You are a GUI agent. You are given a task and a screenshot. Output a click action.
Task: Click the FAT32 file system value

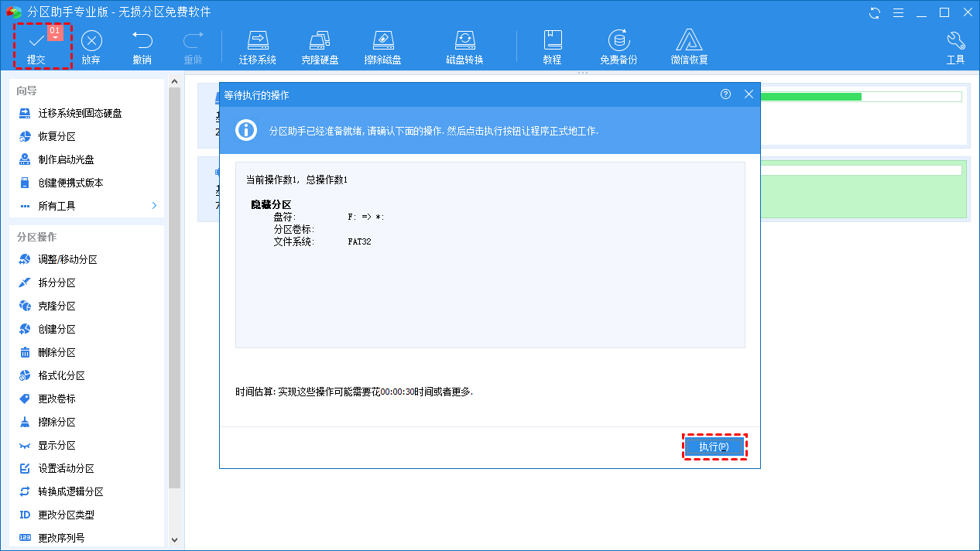coord(360,241)
